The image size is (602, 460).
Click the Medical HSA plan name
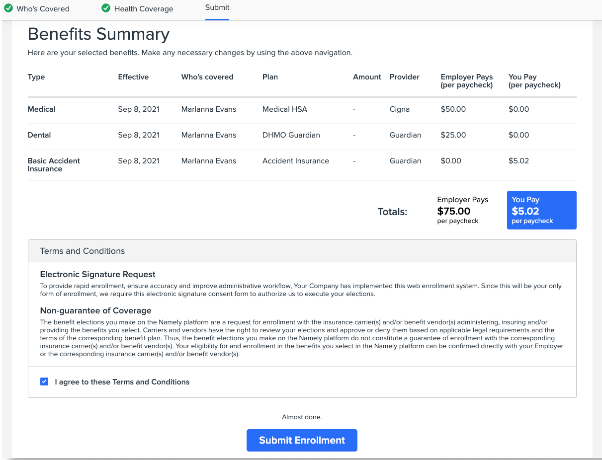[x=285, y=108]
